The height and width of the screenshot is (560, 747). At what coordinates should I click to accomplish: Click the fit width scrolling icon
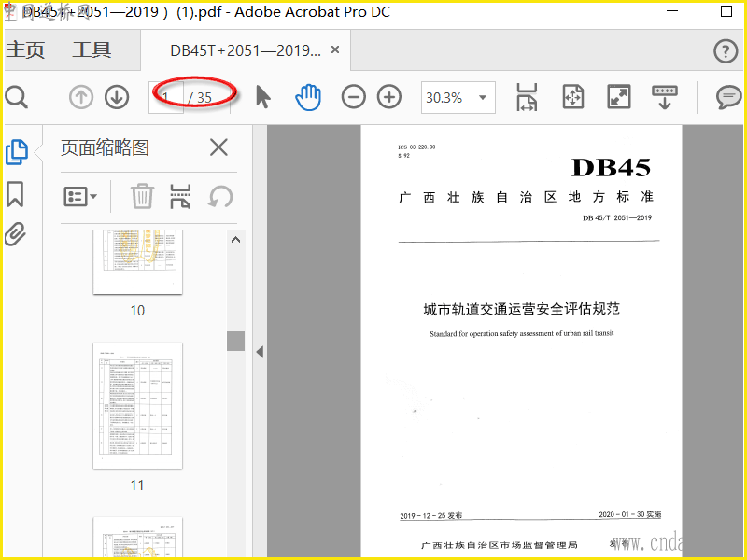pos(527,97)
